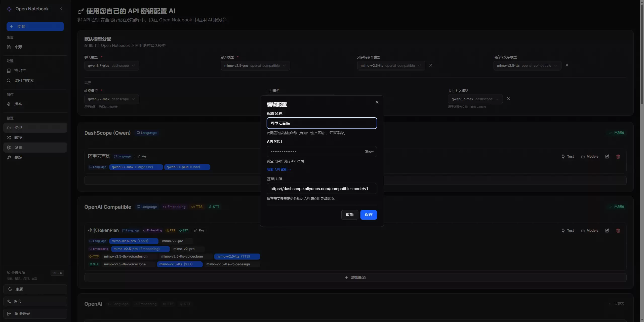
Task: Open 模型 in the sidebar
Action: [x=35, y=128]
